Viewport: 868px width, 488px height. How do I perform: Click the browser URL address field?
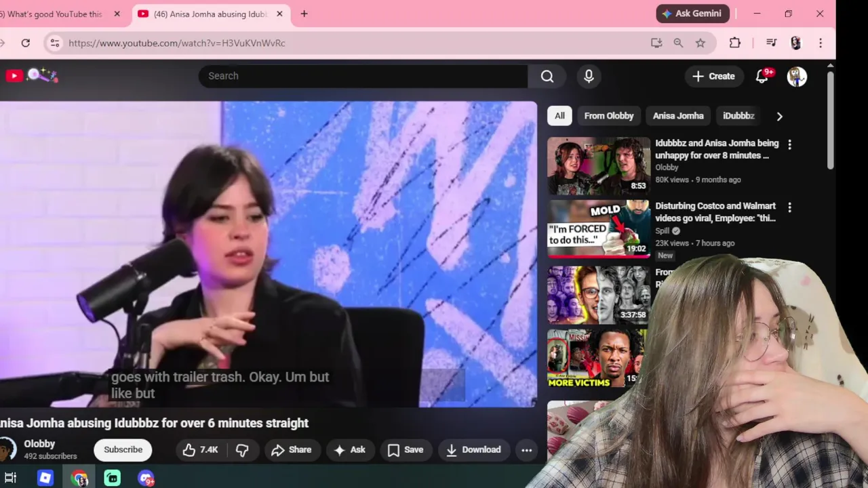coord(353,43)
